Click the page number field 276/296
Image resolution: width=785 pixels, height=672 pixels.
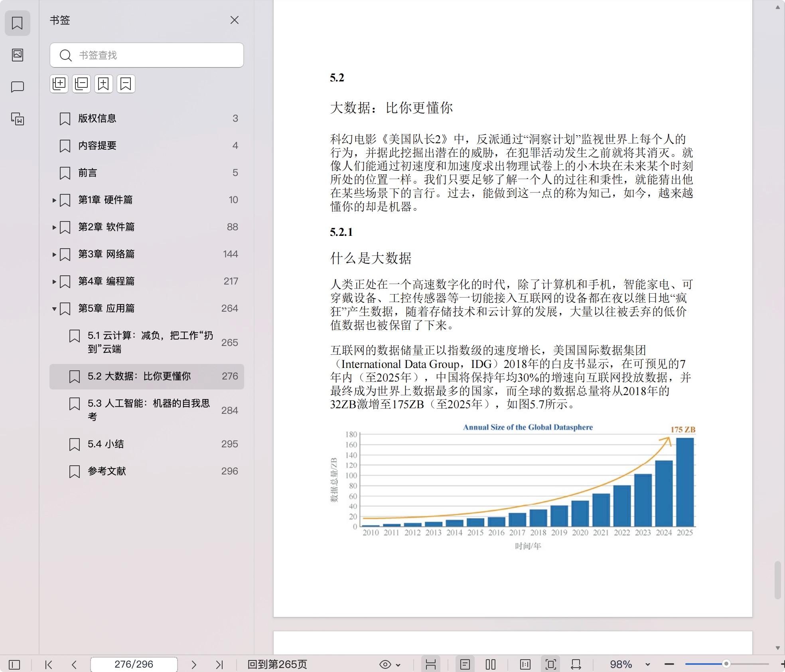click(134, 664)
